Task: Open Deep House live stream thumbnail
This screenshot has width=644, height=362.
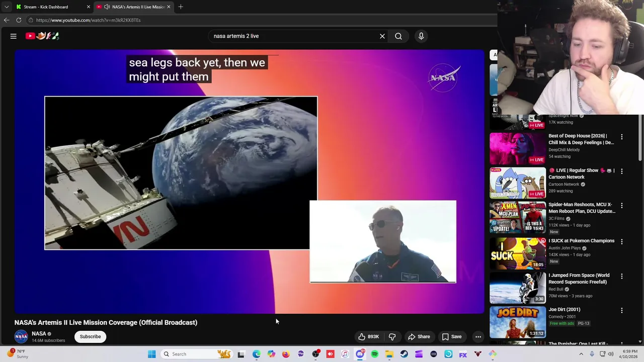Action: click(518, 149)
